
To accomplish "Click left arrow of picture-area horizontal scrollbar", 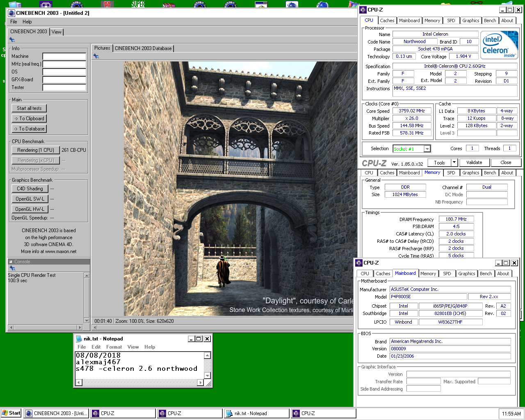I will tap(95, 327).
